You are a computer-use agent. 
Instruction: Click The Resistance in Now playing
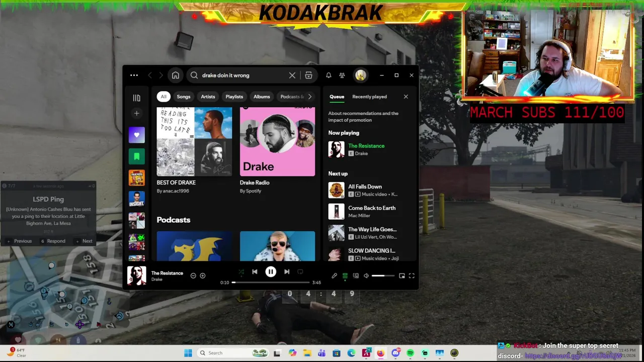[366, 146]
